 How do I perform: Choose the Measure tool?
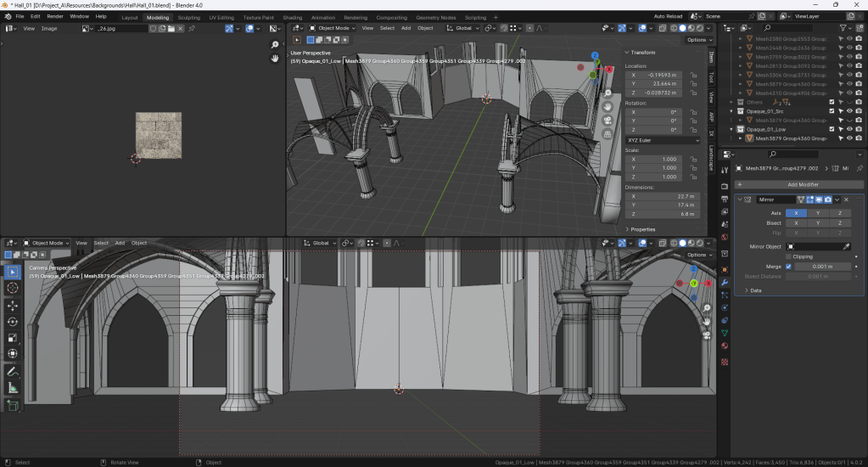[x=13, y=388]
